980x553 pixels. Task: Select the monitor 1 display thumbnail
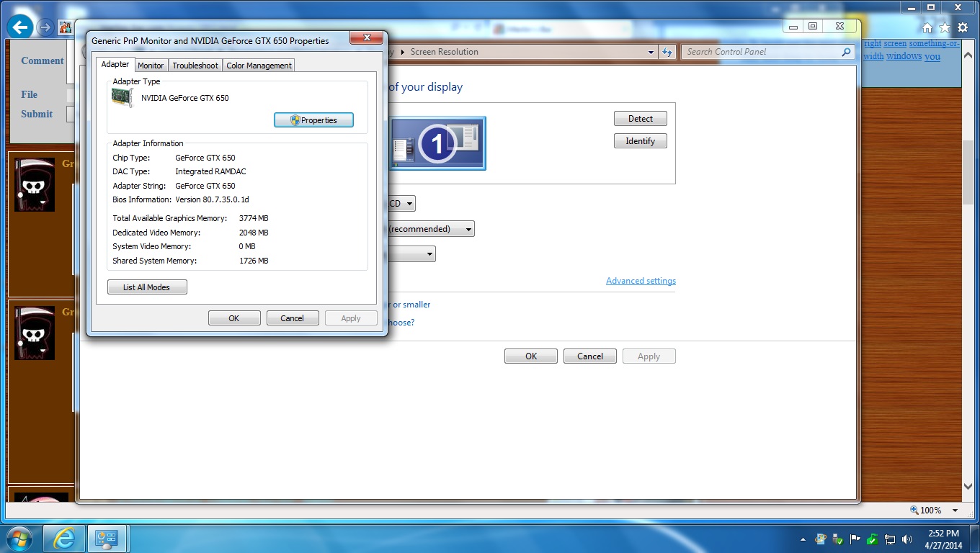[438, 143]
